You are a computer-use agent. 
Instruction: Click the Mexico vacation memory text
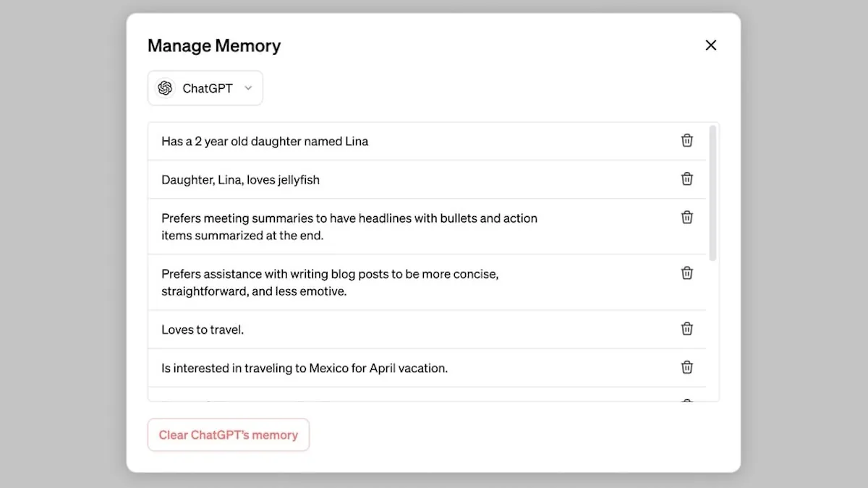[x=304, y=367]
